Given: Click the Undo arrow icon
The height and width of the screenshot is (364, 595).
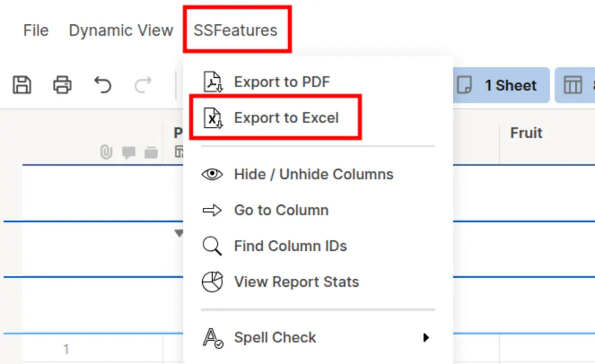Looking at the screenshot, I should click(102, 85).
